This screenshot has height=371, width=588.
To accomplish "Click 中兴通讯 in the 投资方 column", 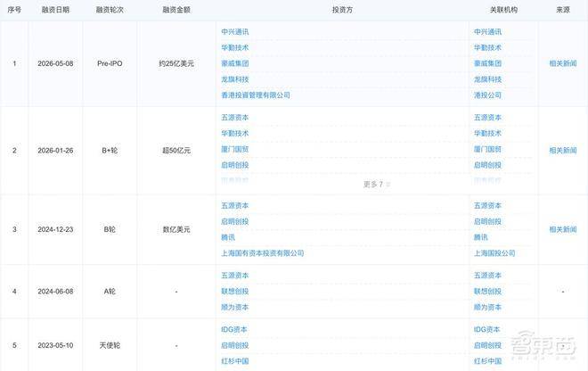I will click(234, 32).
